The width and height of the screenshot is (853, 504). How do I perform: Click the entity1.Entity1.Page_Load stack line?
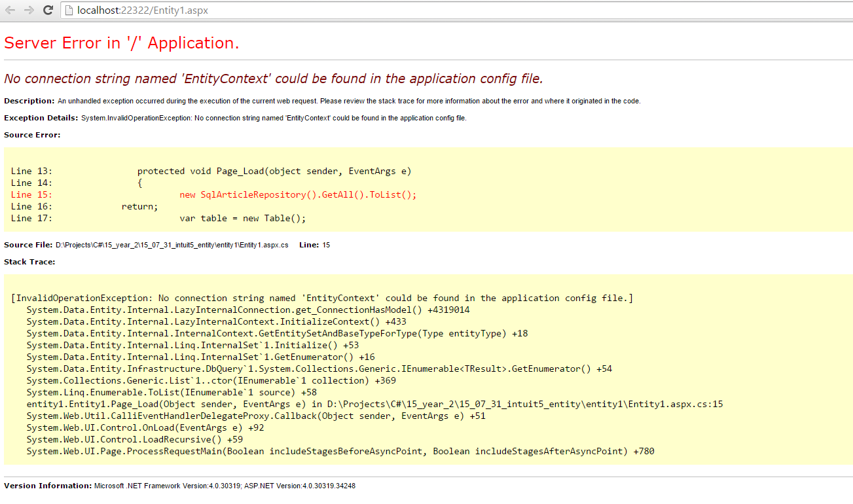click(375, 405)
